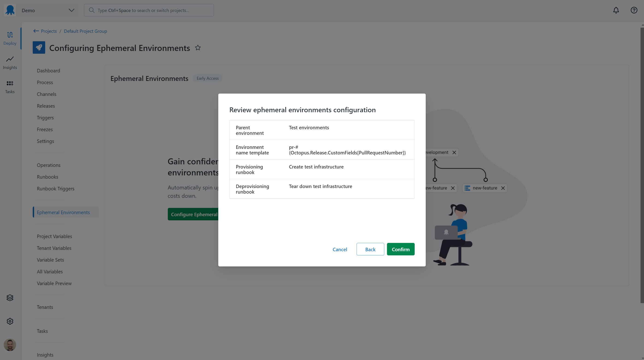The height and width of the screenshot is (360, 644).
Task: Remove the left ew-feature tag
Action: tap(453, 188)
